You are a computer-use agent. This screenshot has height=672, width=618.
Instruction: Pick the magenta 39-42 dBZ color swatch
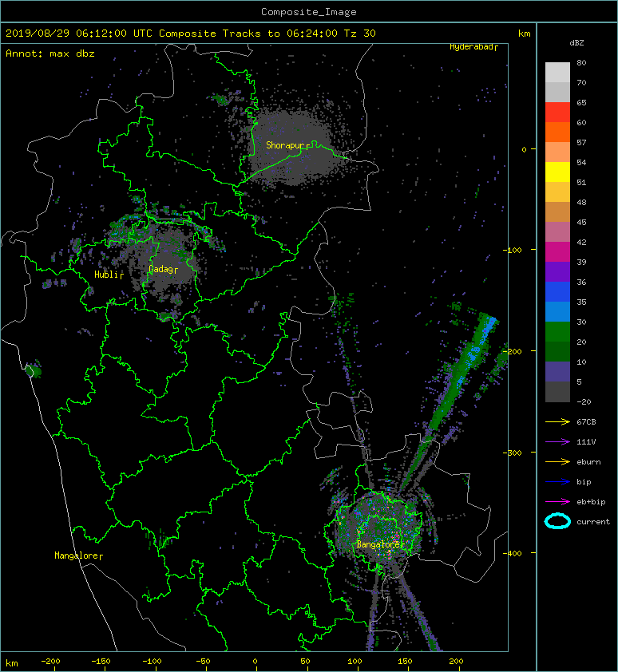(557, 252)
